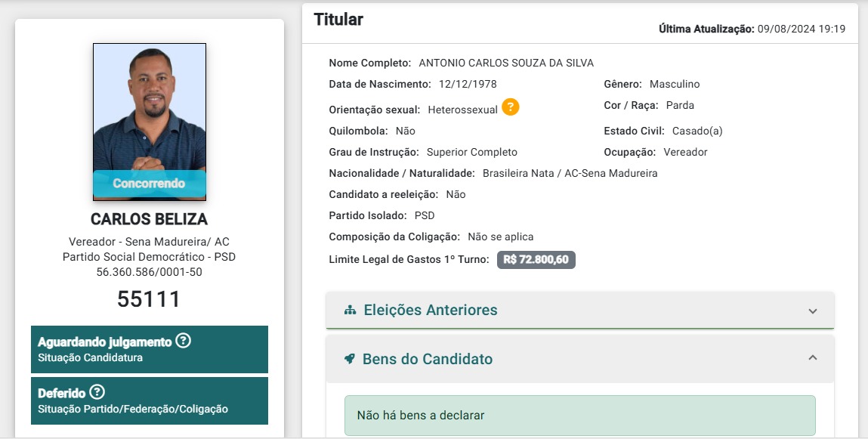The width and height of the screenshot is (868, 439).
Task: Click the CARLOS BELIZA candidate name
Action: pyautogui.click(x=150, y=219)
